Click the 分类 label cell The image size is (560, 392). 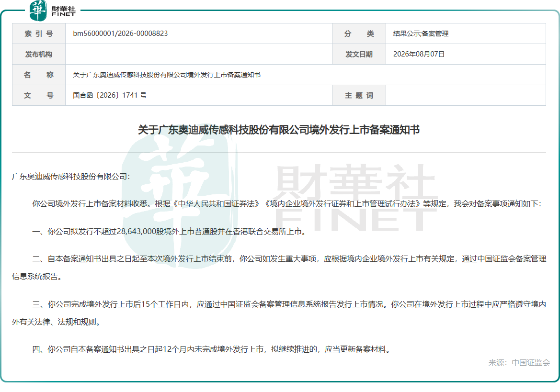(359, 34)
